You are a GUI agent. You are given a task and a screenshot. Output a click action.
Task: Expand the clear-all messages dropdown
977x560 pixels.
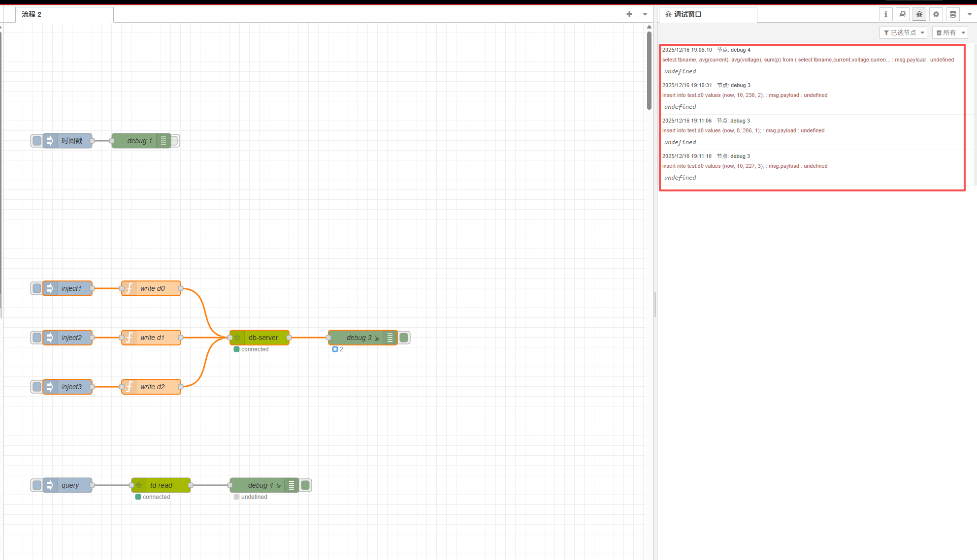963,32
